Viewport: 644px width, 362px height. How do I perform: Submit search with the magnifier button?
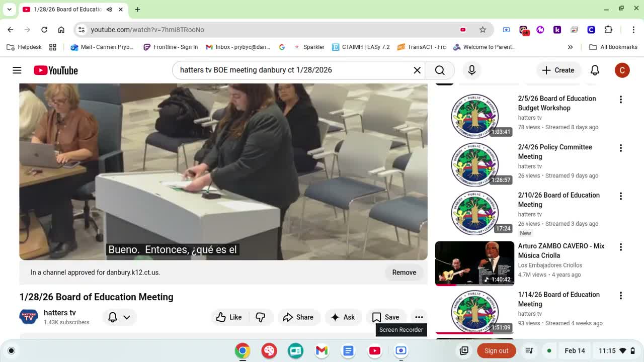point(440,70)
